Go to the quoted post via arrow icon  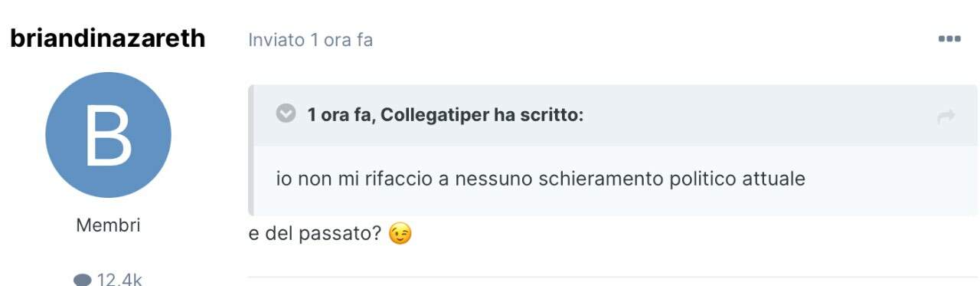point(946,117)
